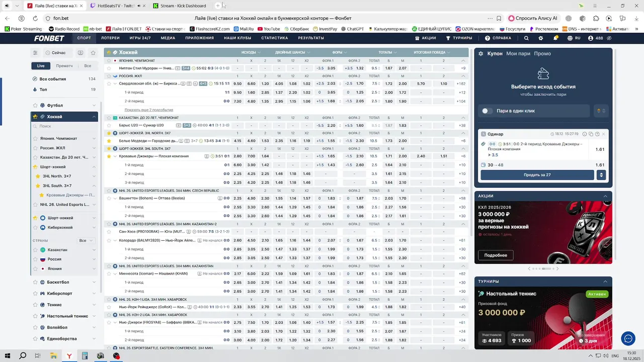Open АКЦИИ gift icon link in header
The width and height of the screenshot is (644, 362).
point(425,38)
